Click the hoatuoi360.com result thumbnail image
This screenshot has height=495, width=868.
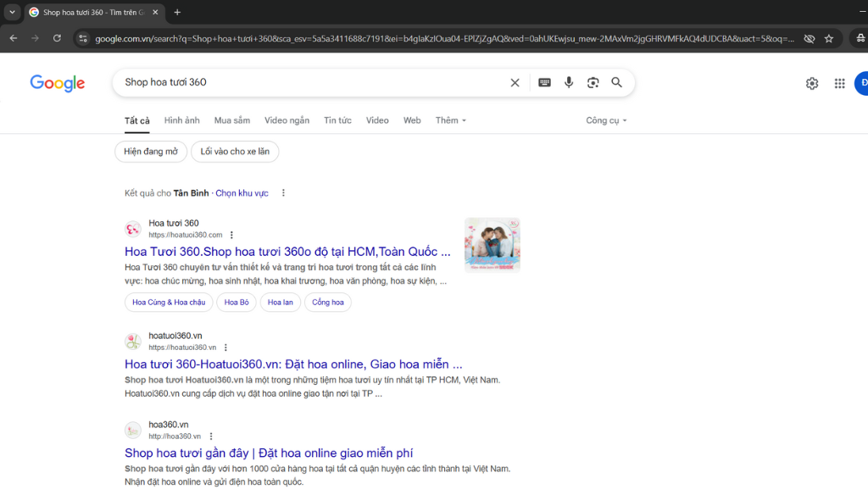[492, 245]
